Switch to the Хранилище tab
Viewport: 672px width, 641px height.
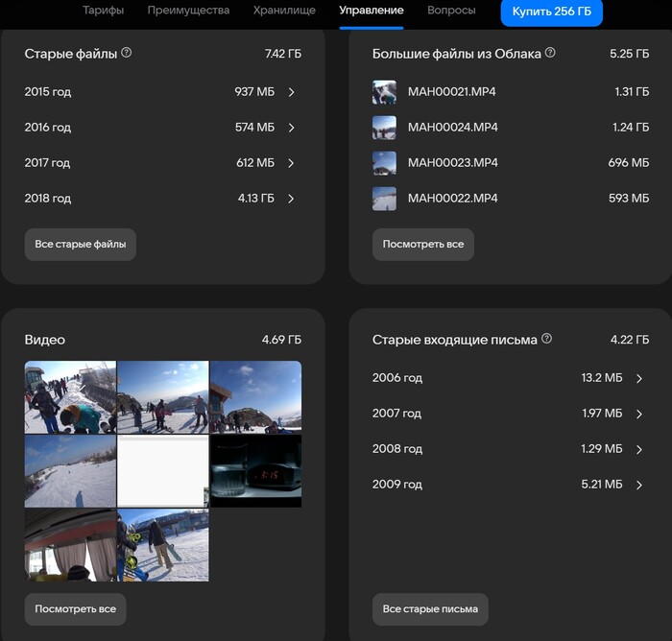click(x=284, y=11)
